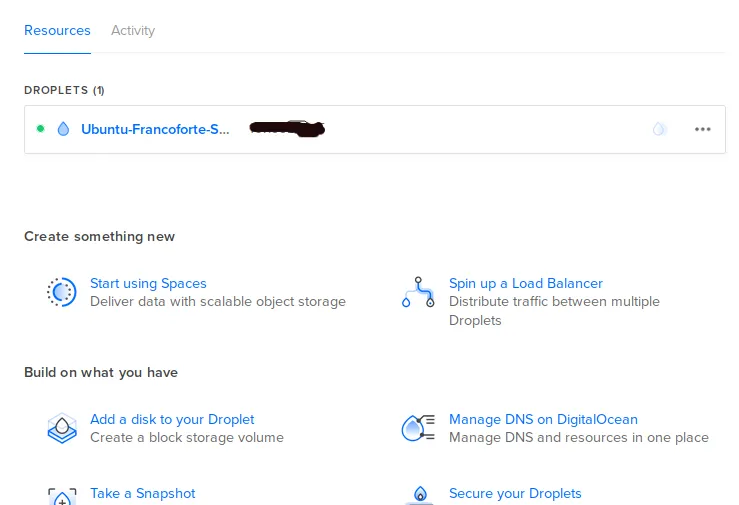Open the Start using Spaces link
This screenshot has width=739, height=505.
click(148, 283)
